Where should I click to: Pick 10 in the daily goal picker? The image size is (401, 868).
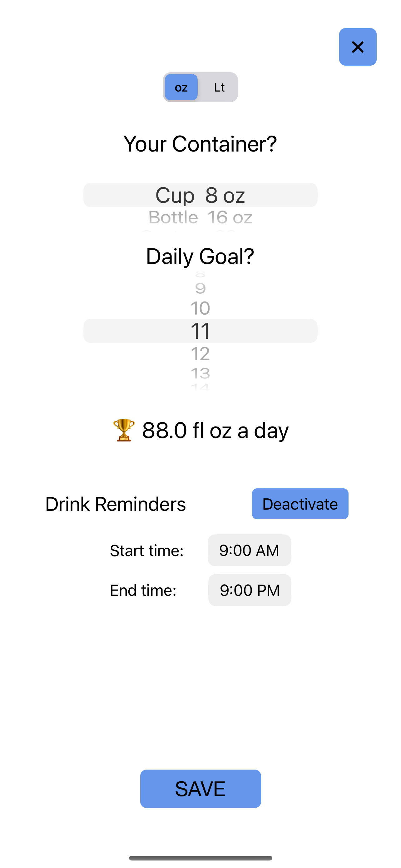[200, 308]
